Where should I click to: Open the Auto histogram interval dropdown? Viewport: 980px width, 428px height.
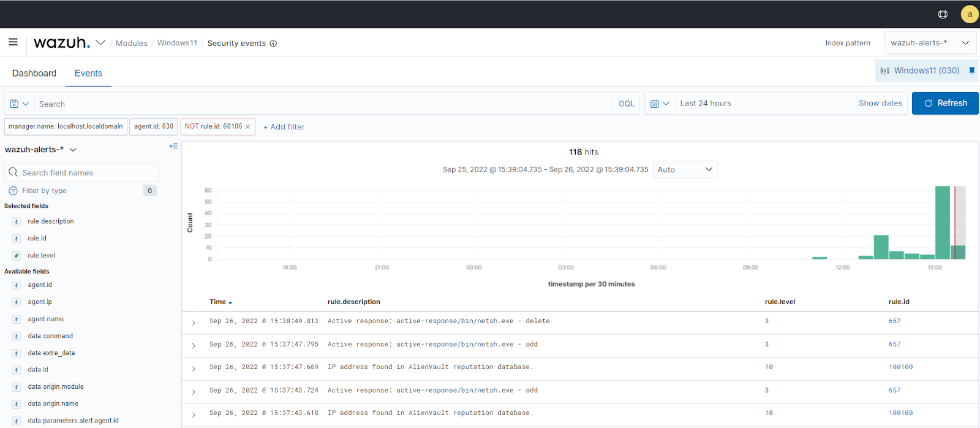click(x=685, y=170)
